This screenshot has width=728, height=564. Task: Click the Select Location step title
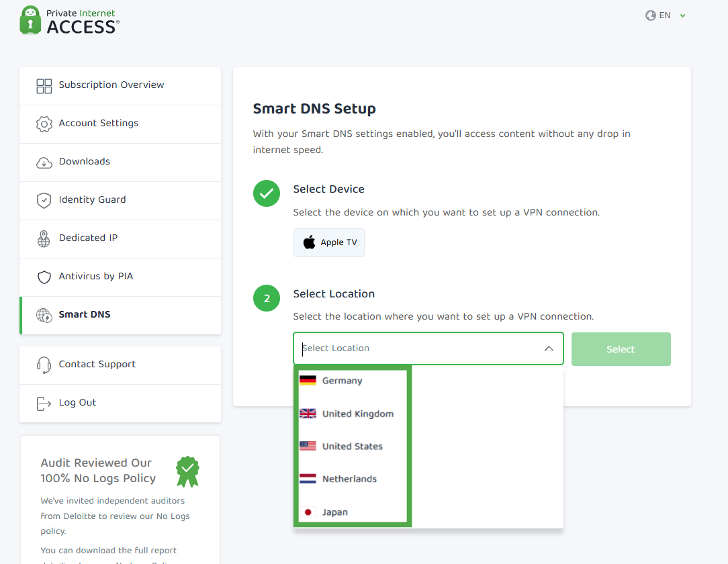point(334,294)
